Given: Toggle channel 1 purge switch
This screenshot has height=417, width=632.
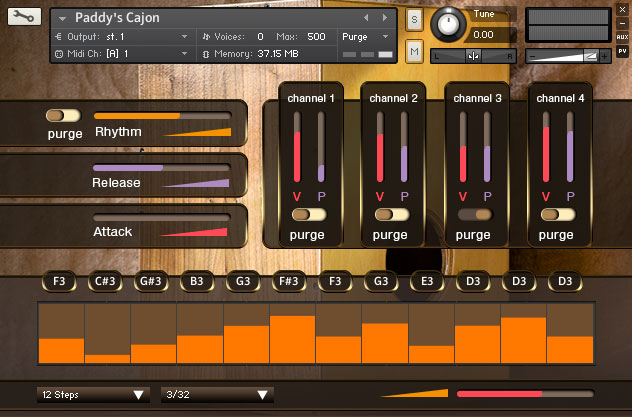Looking at the screenshot, I should pyautogui.click(x=309, y=214).
